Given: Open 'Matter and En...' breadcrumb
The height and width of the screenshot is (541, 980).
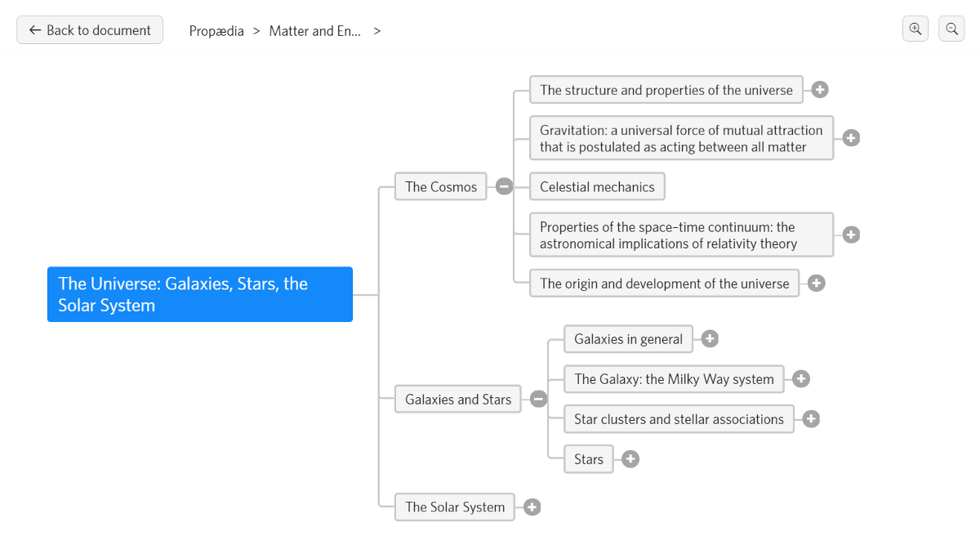Looking at the screenshot, I should [314, 31].
